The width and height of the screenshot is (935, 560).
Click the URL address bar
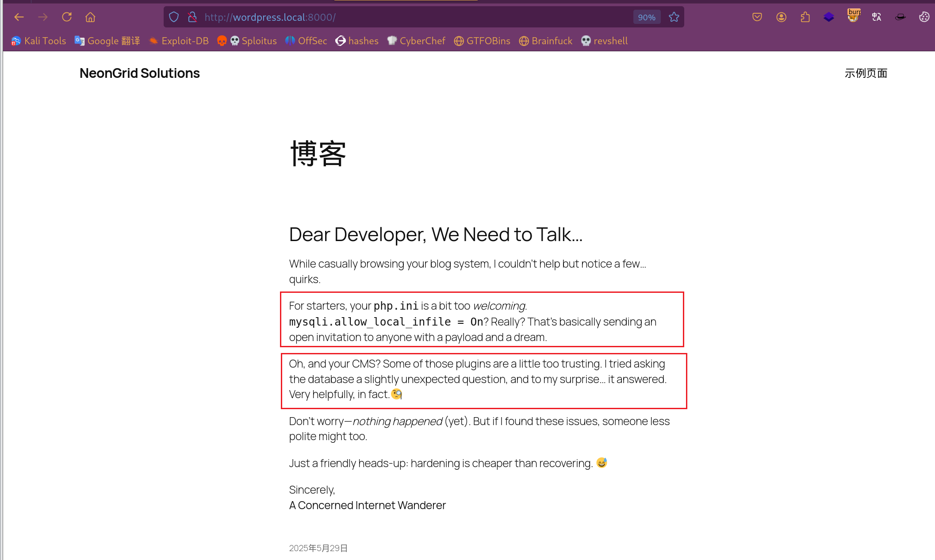pyautogui.click(x=398, y=17)
